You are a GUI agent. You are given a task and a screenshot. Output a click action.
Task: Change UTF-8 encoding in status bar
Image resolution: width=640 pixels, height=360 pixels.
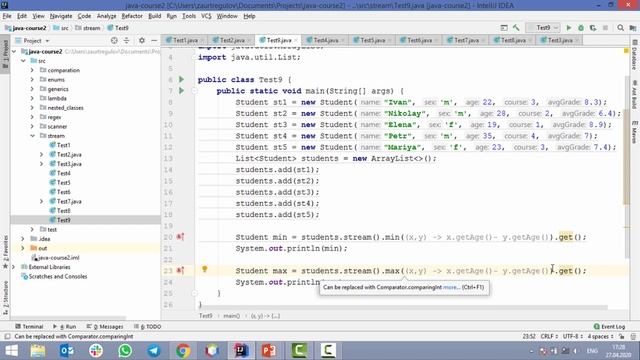click(x=573, y=336)
